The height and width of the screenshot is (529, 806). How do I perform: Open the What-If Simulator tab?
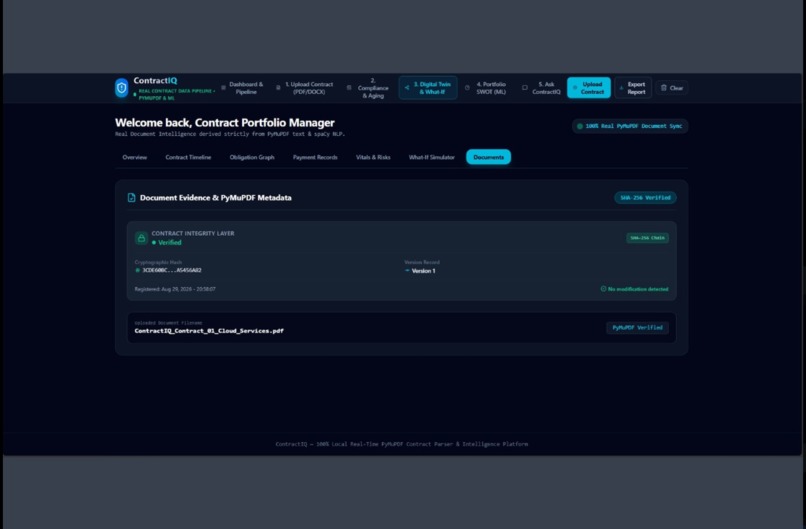click(432, 157)
